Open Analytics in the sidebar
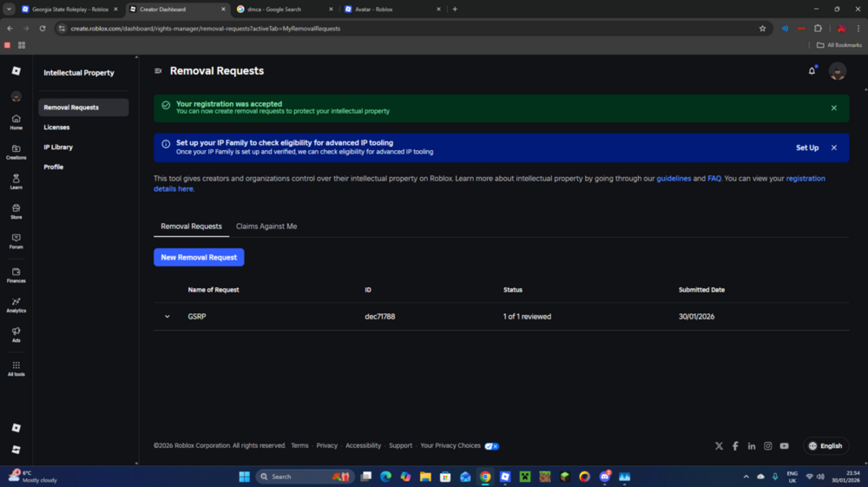The image size is (868, 487). 16,305
